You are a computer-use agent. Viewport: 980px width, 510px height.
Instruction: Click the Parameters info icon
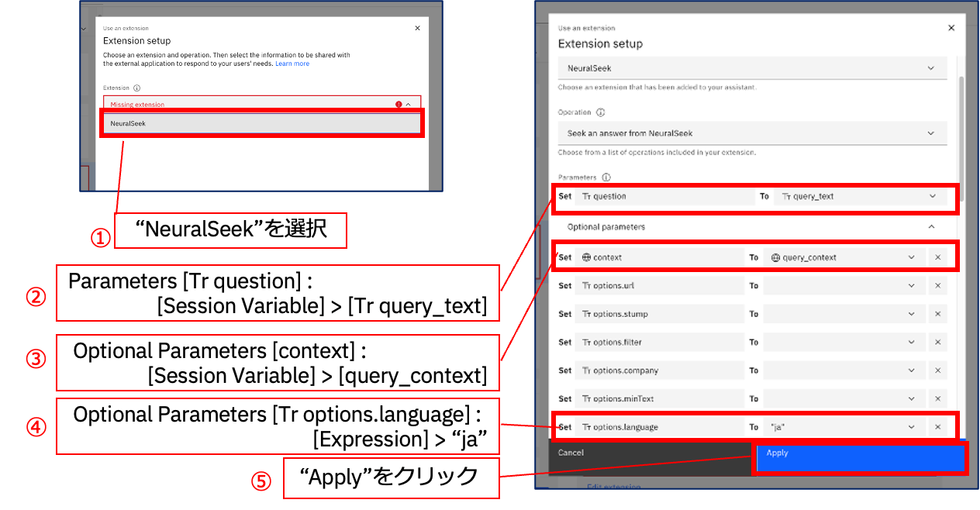(606, 177)
